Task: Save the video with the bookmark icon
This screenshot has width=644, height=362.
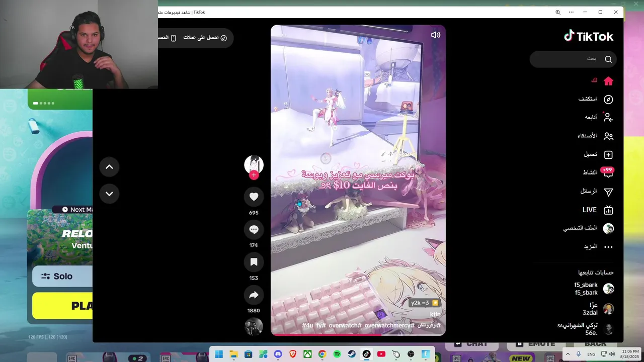Action: [254, 262]
